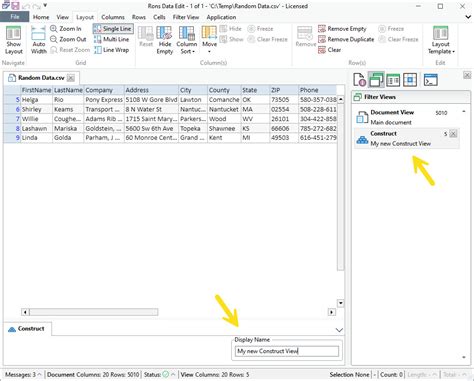This screenshot has width=474, height=381.
Task: Select ZIP cell 49503
Action: [x=284, y=138]
